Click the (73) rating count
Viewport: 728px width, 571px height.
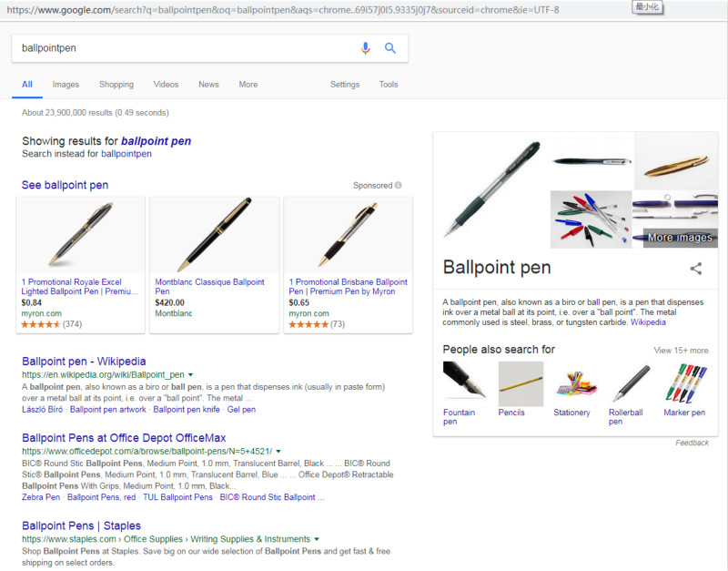tap(338, 324)
